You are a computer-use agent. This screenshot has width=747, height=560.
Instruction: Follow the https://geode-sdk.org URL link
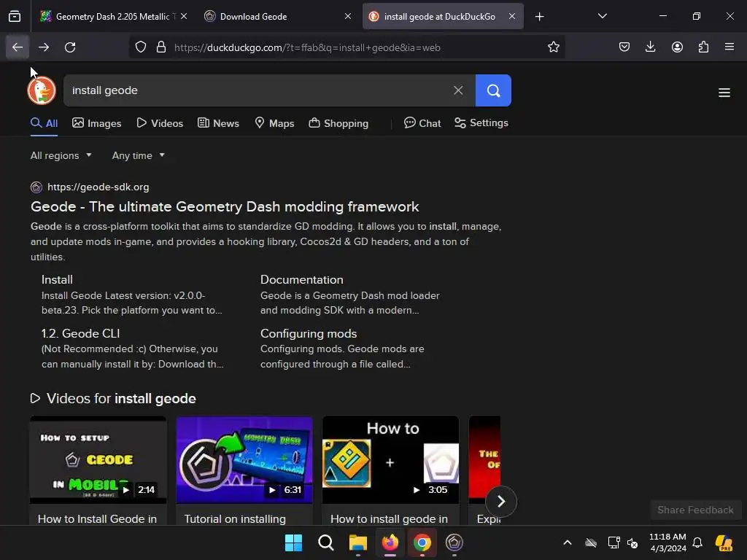tap(98, 187)
